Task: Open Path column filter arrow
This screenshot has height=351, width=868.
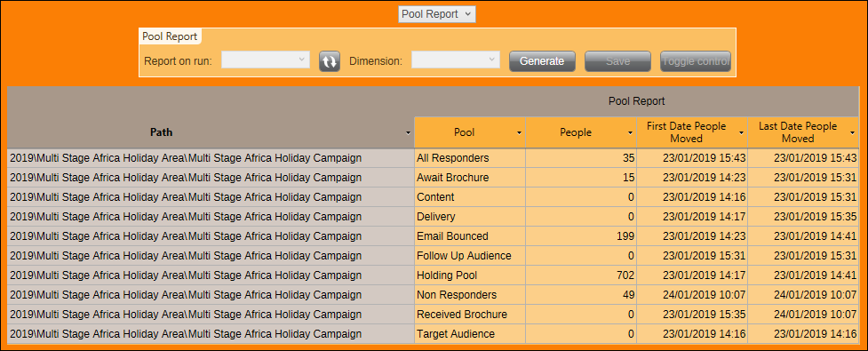Action: pos(409,133)
